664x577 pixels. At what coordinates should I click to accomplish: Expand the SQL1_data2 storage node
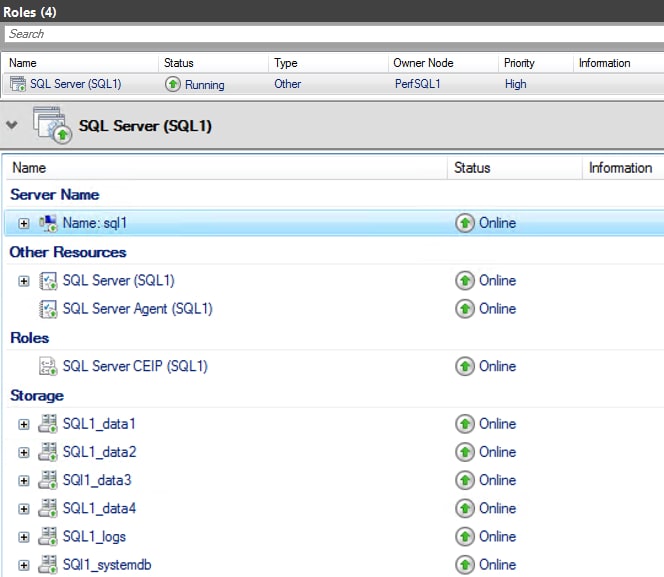click(x=24, y=453)
